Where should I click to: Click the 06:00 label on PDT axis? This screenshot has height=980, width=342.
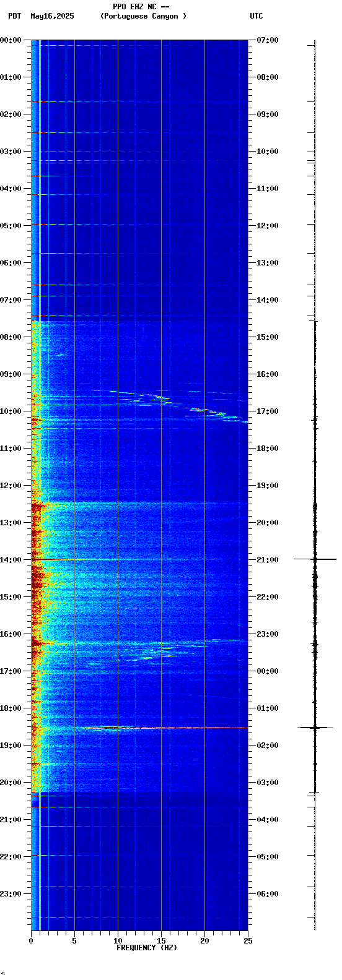[x=11, y=263]
